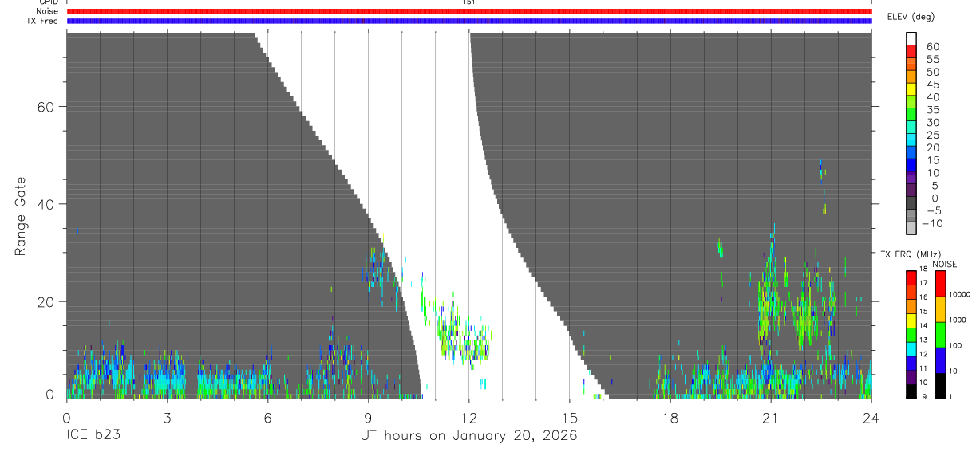Screen dimensions: 980x452
Task: Click the '30' elevation legend value
Action: coord(932,123)
